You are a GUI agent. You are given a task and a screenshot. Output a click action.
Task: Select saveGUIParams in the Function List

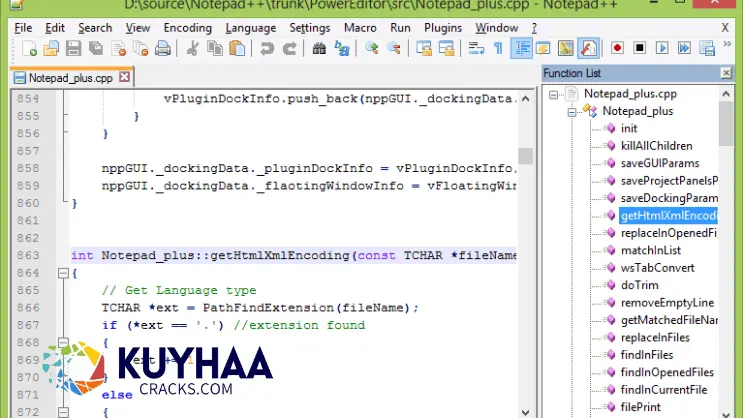click(x=660, y=164)
